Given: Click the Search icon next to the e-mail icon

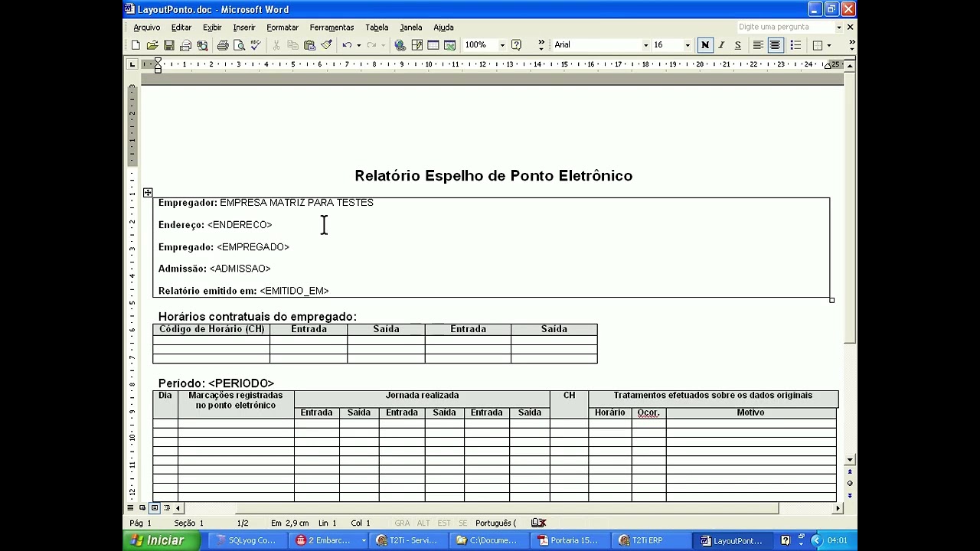Looking at the screenshot, I should pos(202,45).
